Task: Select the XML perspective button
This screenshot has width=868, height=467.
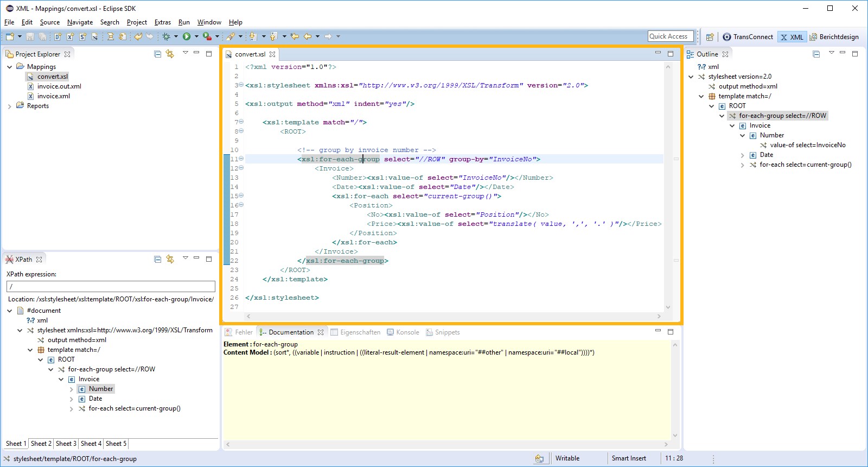Action: pos(792,37)
